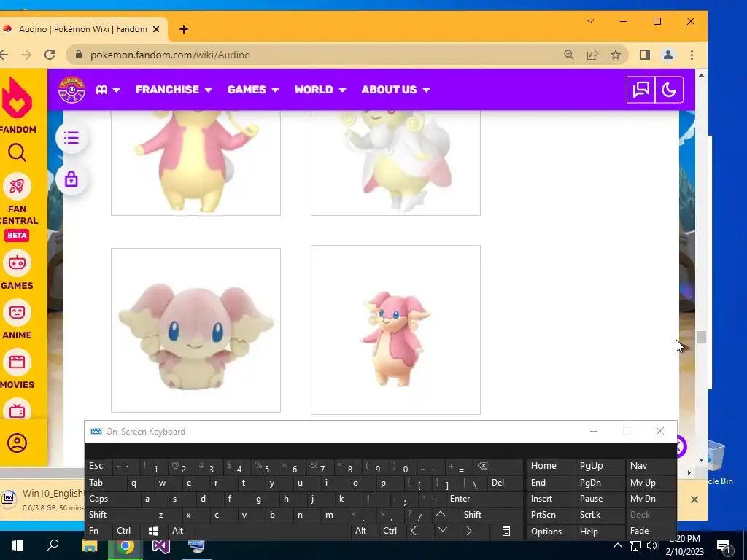Viewport: 747px width, 560px height.
Task: Open the TV icon in Fandom sidebar
Action: [17, 410]
